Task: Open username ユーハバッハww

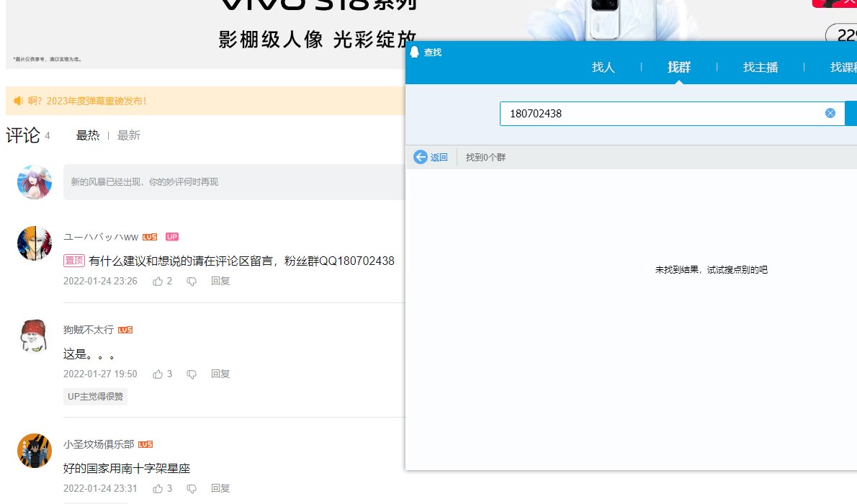Action: pos(101,237)
